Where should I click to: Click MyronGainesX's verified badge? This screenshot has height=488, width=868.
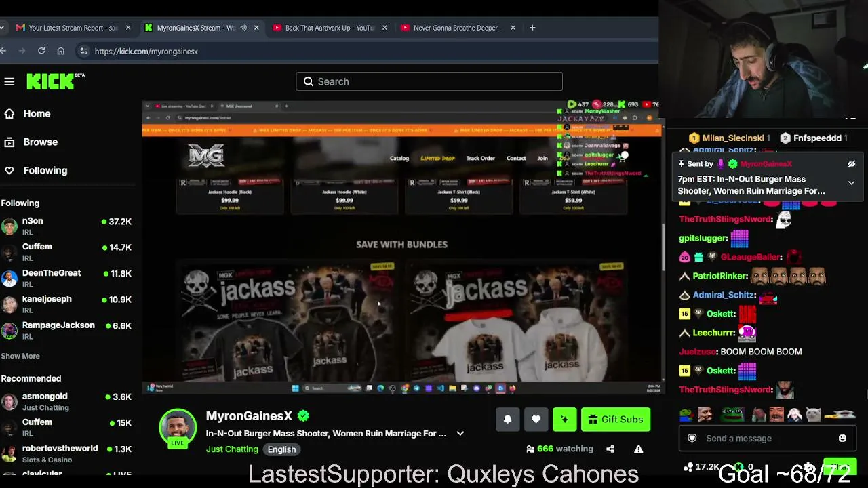pyautogui.click(x=303, y=416)
